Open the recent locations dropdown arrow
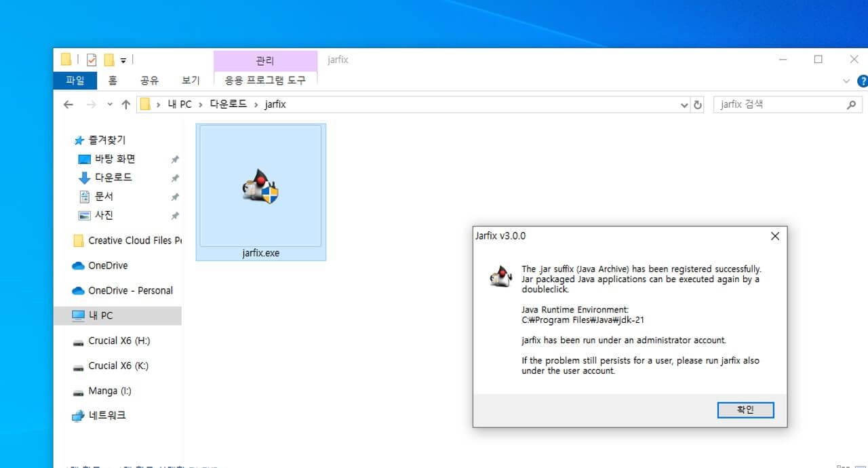 110,104
